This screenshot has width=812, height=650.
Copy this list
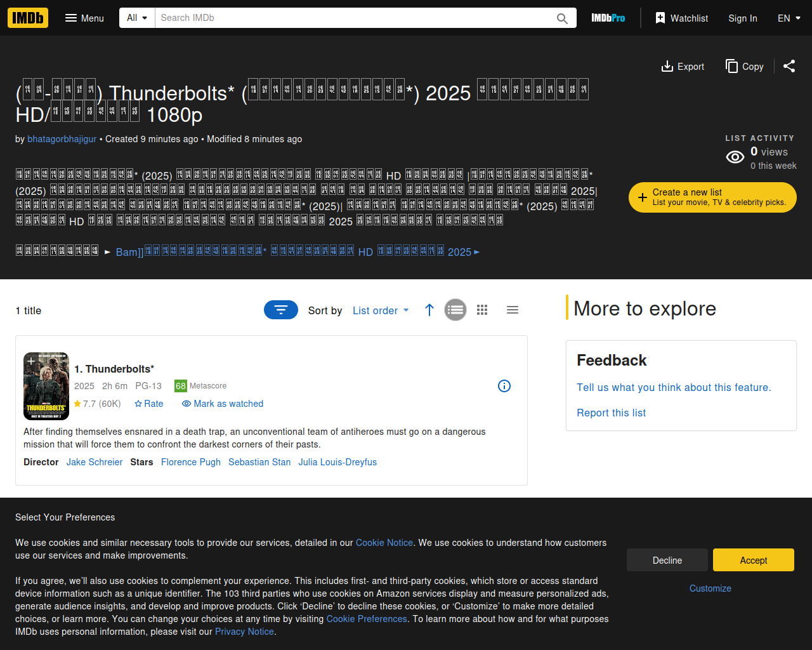click(745, 67)
